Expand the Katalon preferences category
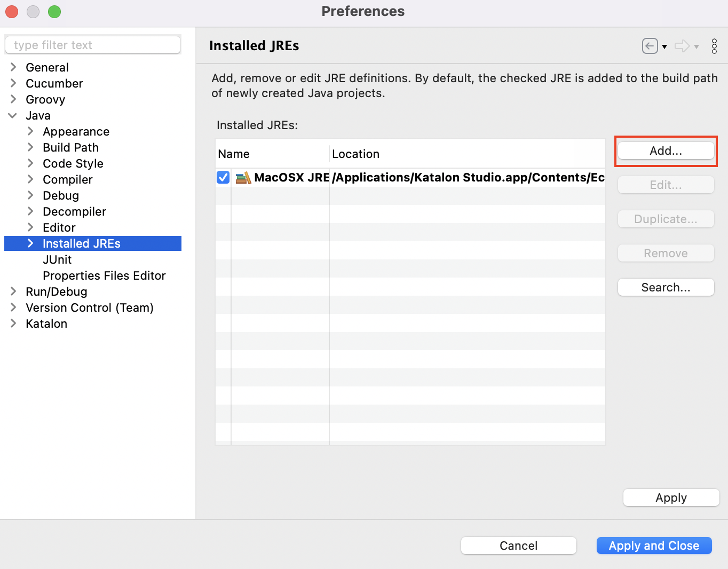 [13, 323]
